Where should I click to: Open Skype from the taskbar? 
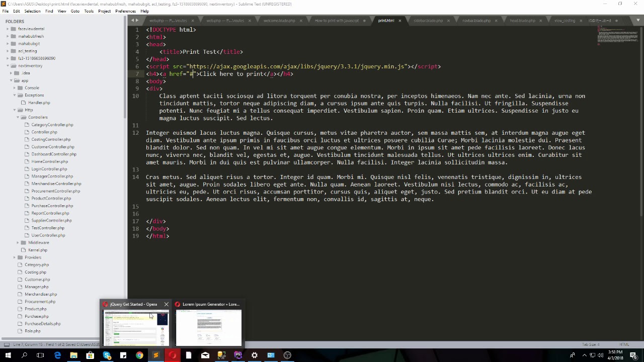pyautogui.click(x=107, y=355)
